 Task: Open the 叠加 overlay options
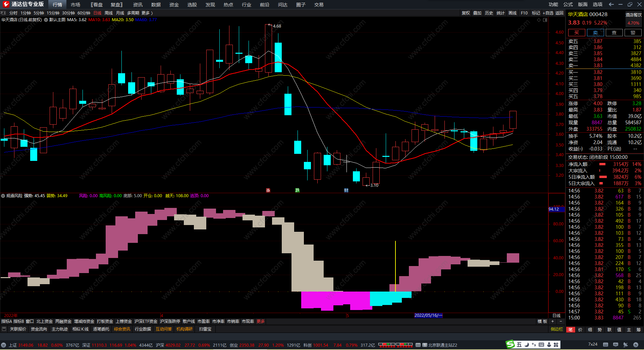[477, 13]
